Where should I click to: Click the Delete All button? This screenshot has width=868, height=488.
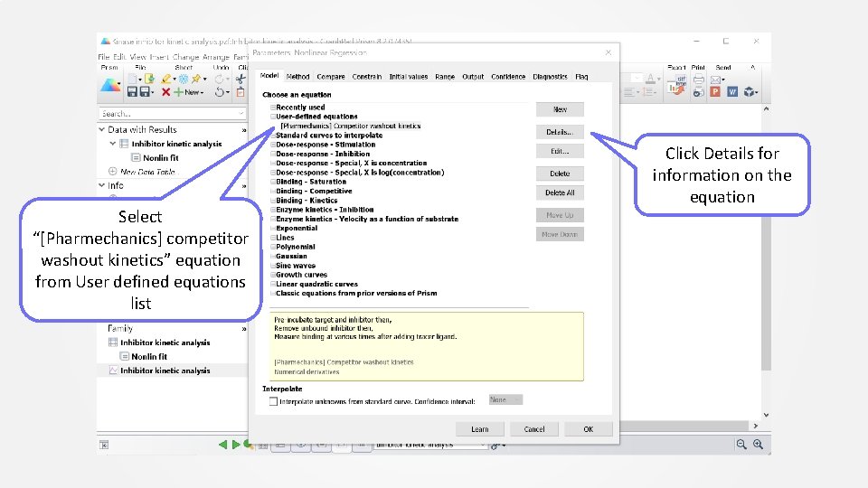click(x=560, y=192)
